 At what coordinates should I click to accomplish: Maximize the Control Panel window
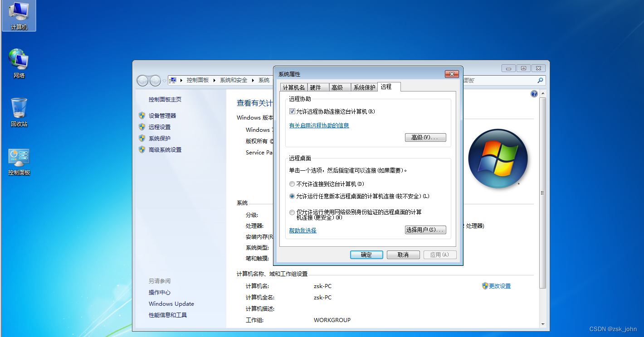[x=523, y=68]
